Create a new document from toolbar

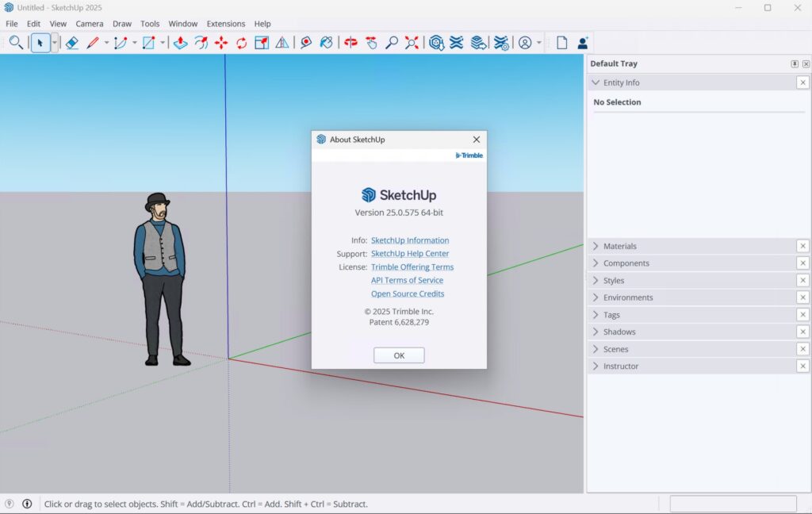[x=562, y=43]
